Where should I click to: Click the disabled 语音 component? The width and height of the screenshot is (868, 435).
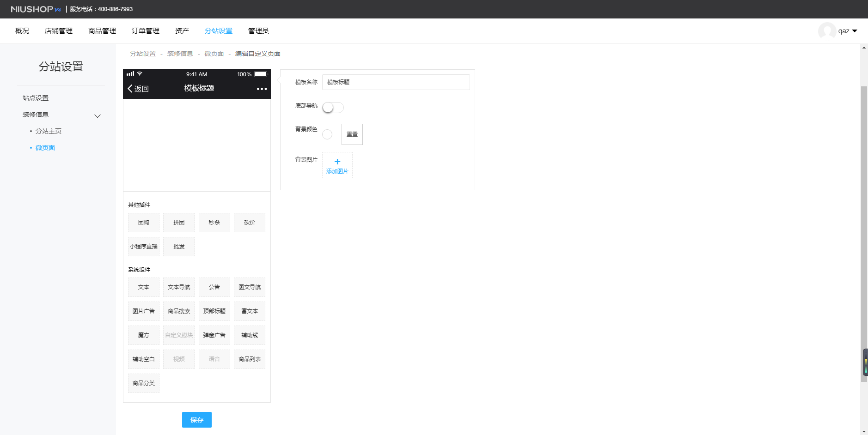(214, 359)
